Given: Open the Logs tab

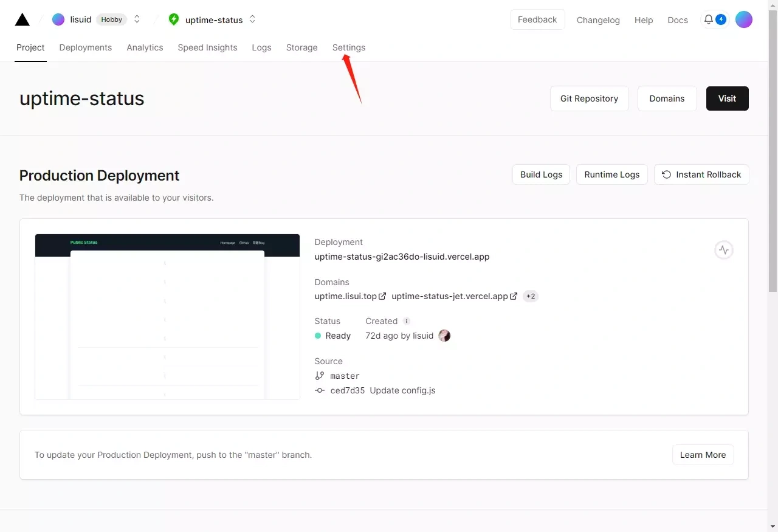Looking at the screenshot, I should [x=261, y=47].
